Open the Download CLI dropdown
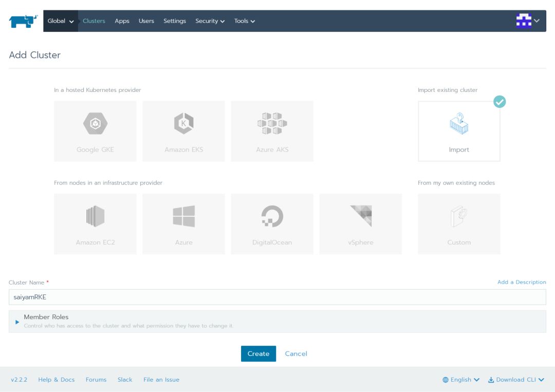Viewport: 555px width, 392px height. [x=516, y=380]
